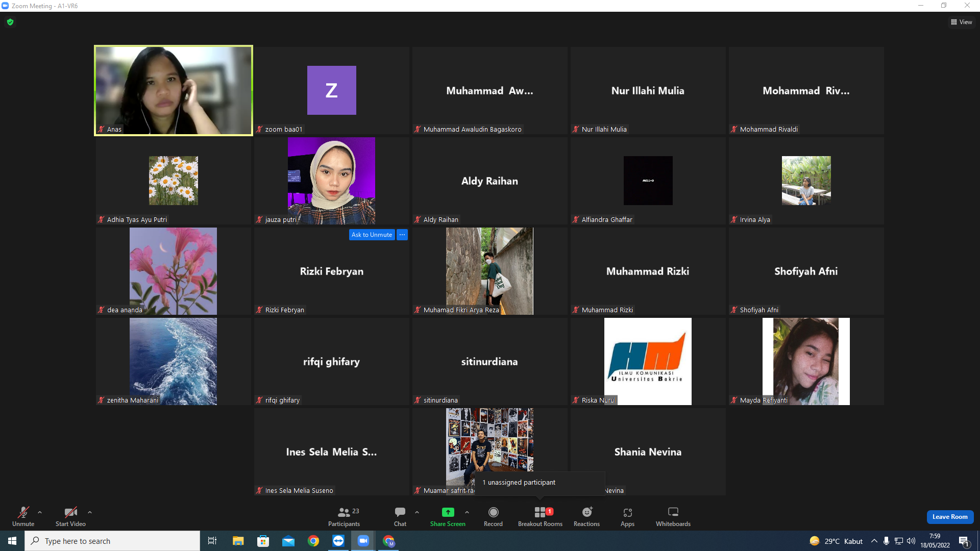Click zenitha Maharani's ocean wave tile
980x551 pixels.
tap(173, 361)
